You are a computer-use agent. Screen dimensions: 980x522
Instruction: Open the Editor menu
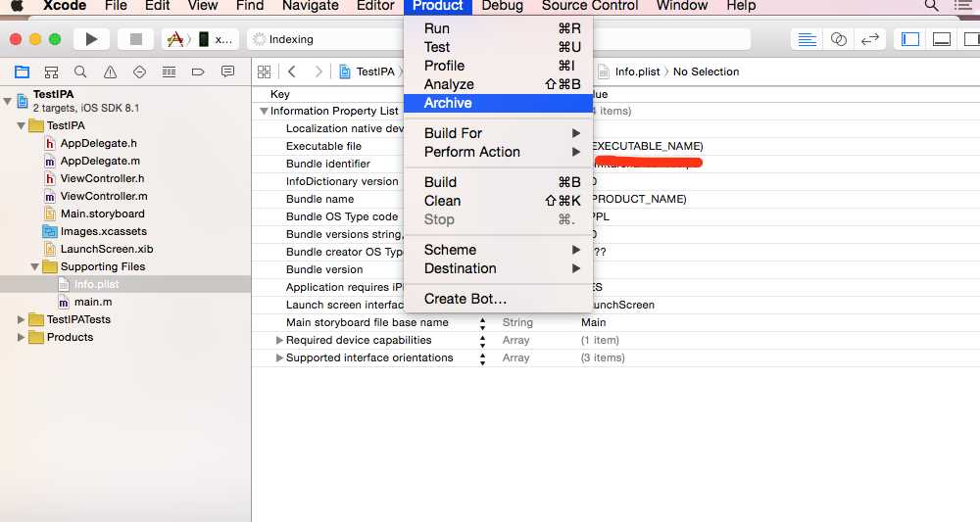pos(375,6)
